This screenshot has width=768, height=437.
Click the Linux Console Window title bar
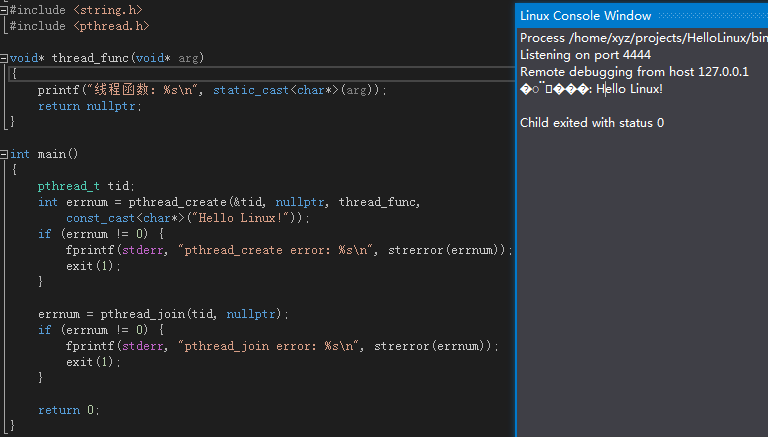[x=642, y=16]
